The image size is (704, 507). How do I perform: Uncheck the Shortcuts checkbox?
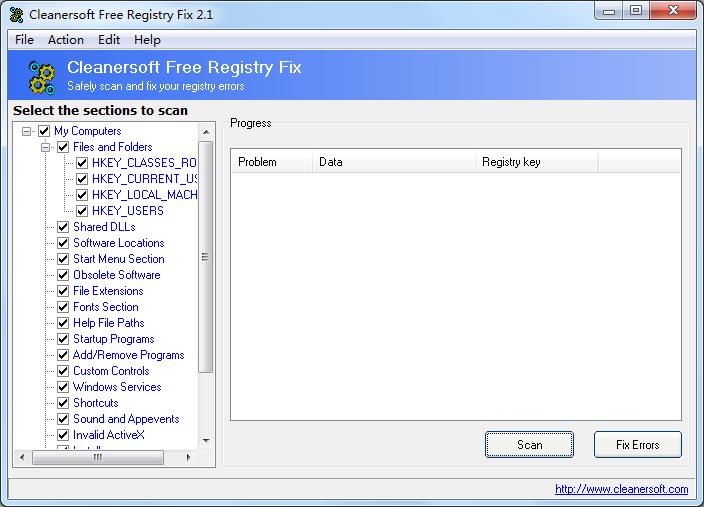tap(63, 403)
